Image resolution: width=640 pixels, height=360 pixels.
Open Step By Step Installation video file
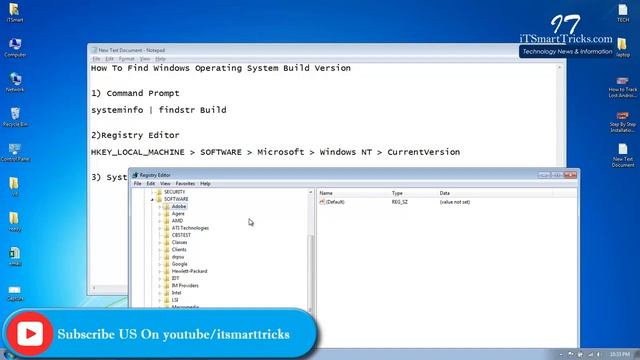pos(622,122)
